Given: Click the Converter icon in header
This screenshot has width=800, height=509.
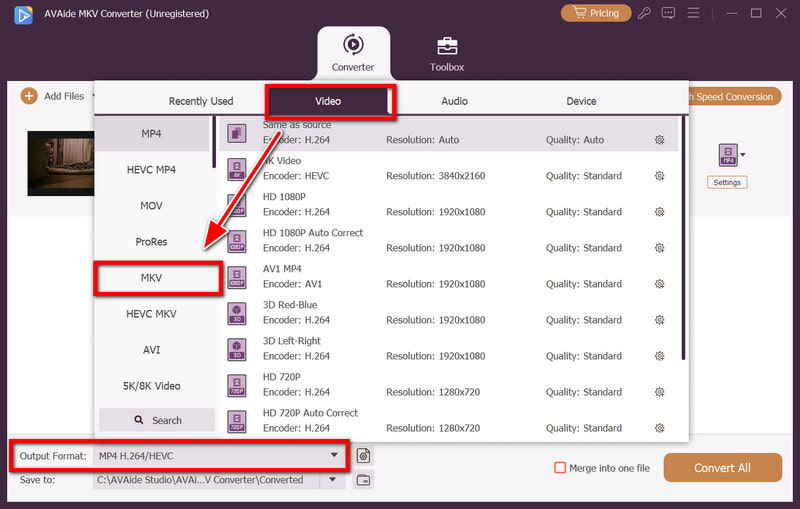Looking at the screenshot, I should (353, 45).
